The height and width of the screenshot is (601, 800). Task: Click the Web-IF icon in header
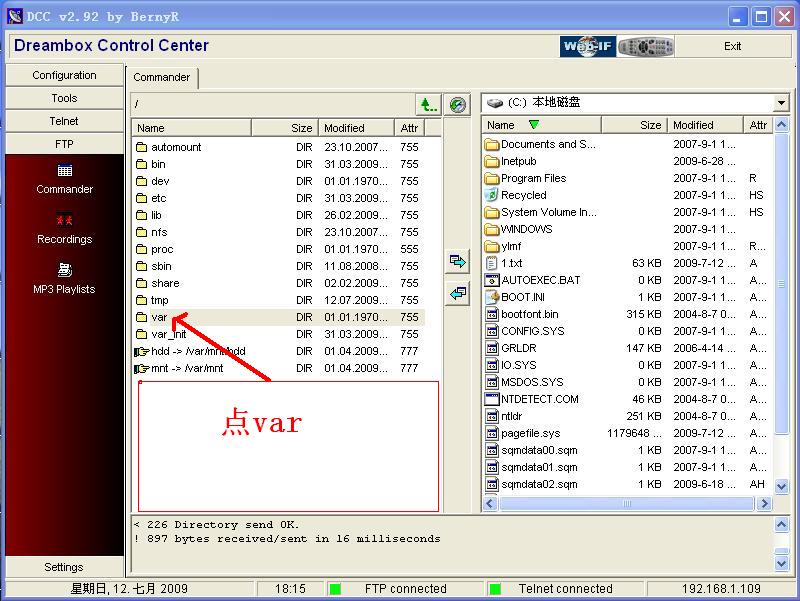coord(587,46)
